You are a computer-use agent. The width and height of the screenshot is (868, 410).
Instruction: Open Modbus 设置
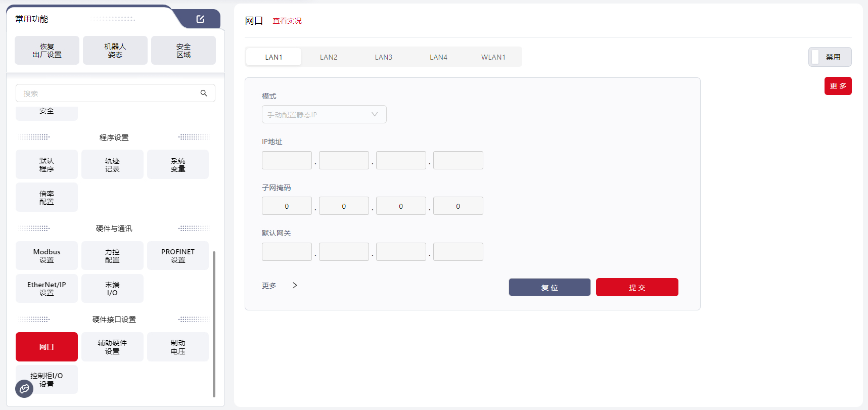[x=47, y=256]
